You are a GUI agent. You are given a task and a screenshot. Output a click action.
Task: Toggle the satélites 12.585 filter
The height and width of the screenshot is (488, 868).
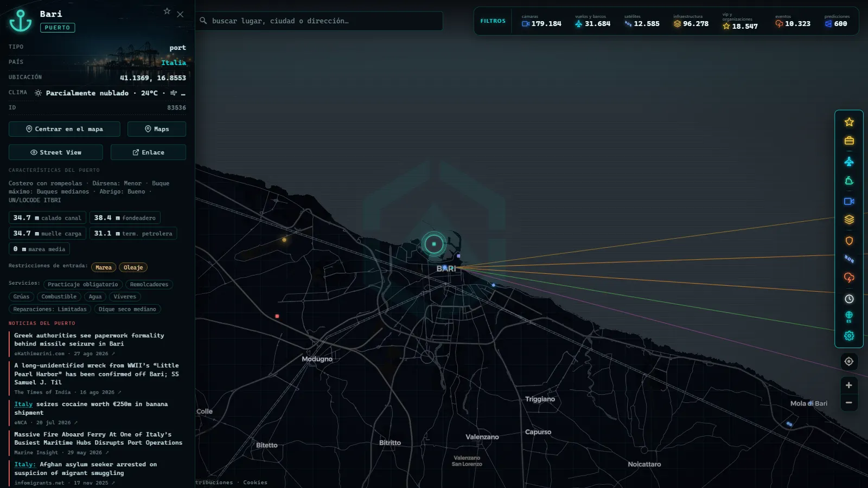pyautogui.click(x=642, y=21)
